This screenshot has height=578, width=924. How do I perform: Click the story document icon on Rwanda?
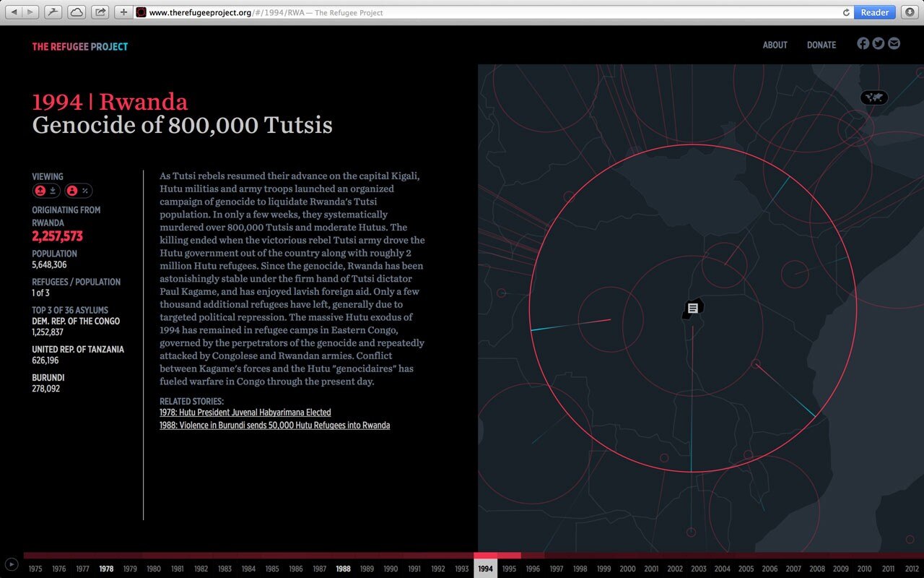[692, 309]
